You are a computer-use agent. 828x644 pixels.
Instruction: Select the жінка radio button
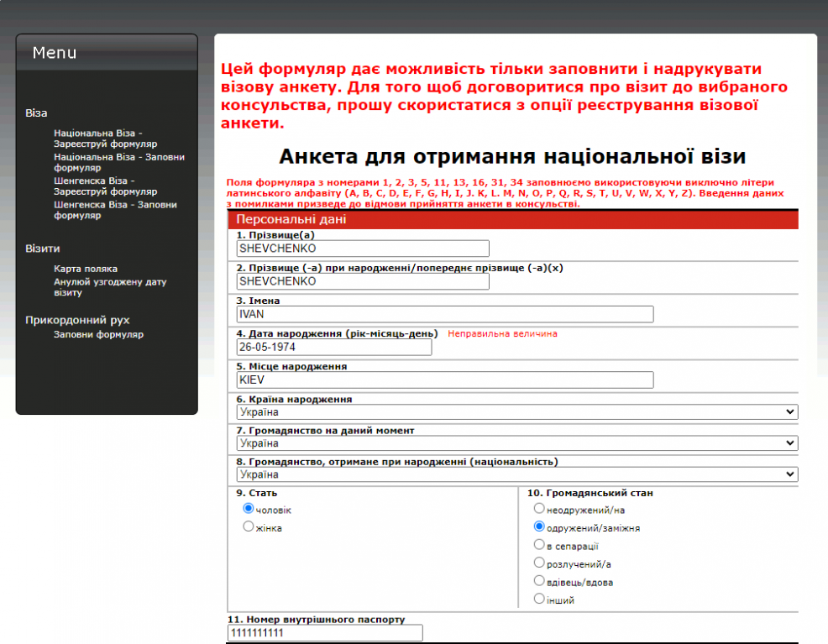(x=249, y=526)
